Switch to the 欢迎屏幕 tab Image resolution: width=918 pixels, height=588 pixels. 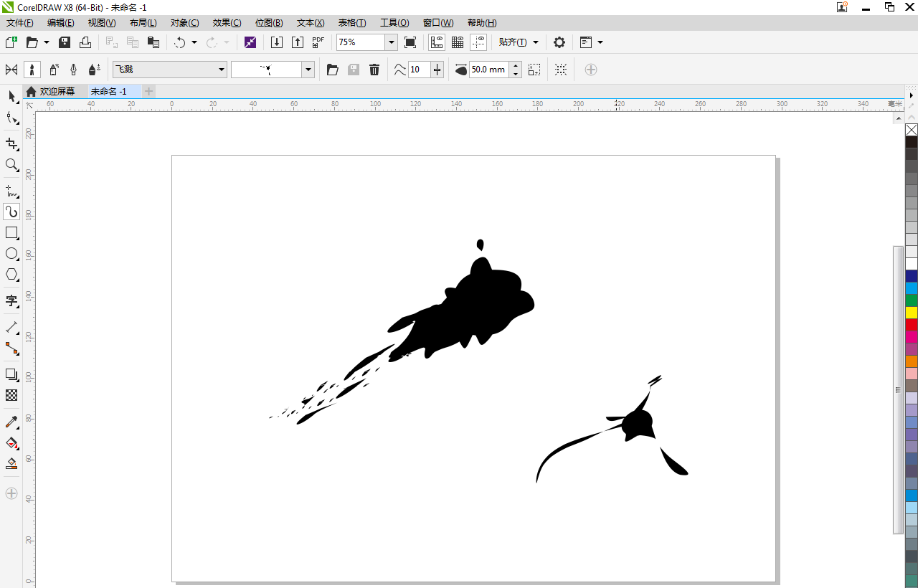click(57, 91)
